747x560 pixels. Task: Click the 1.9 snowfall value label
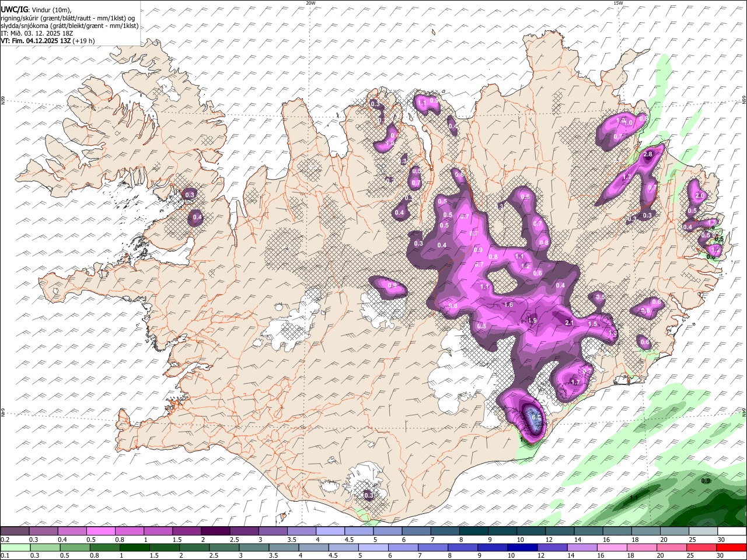[532, 320]
